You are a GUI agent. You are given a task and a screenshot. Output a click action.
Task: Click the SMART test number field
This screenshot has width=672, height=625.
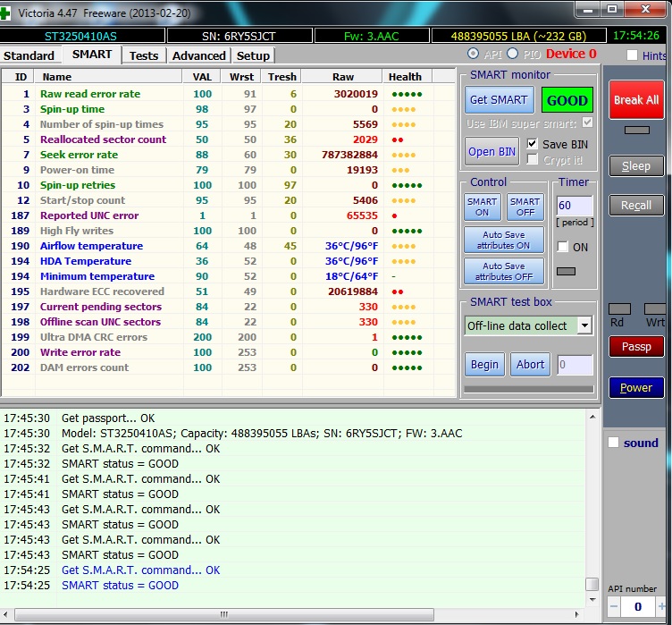[575, 365]
